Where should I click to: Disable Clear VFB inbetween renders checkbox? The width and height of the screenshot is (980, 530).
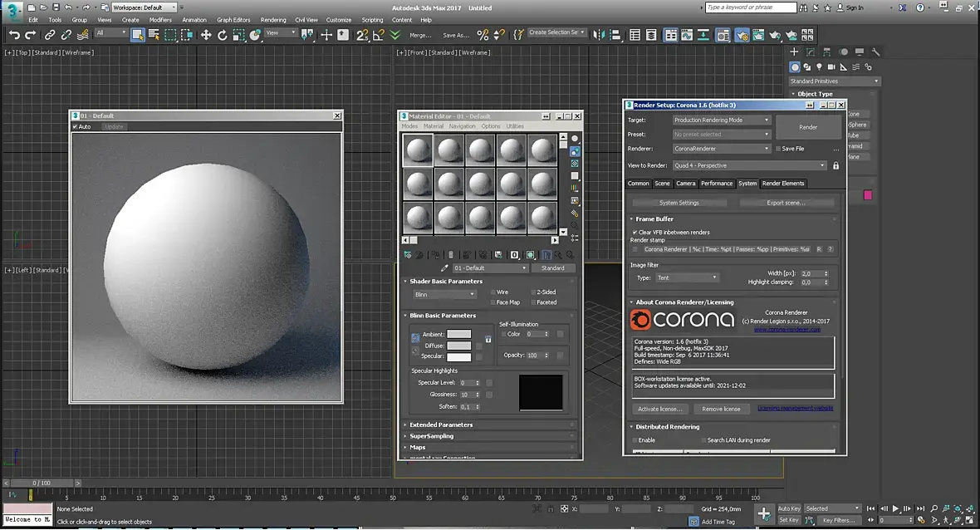[x=635, y=233]
